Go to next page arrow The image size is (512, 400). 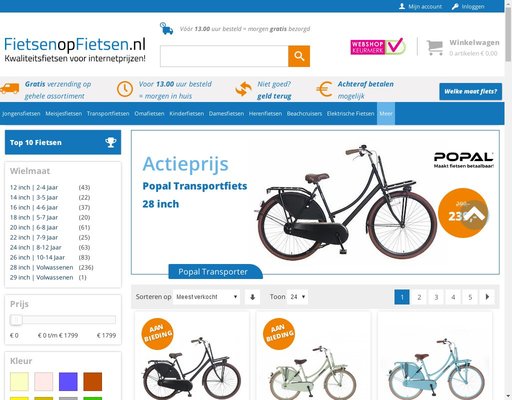(x=487, y=297)
